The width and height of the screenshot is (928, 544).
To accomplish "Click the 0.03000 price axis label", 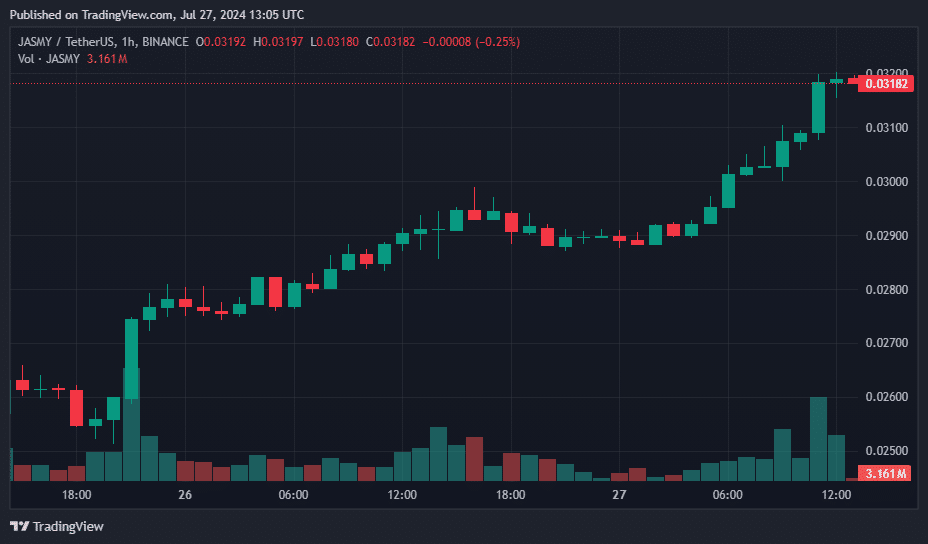I will 887,182.
